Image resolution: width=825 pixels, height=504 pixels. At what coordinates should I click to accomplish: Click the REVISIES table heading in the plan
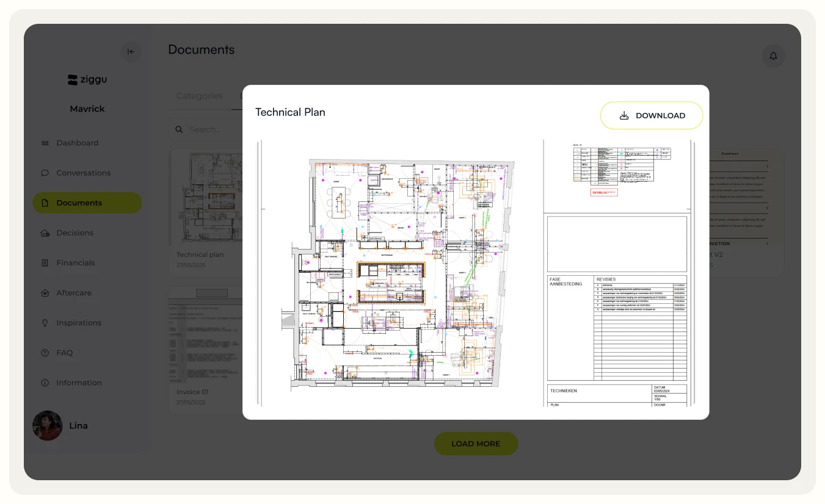tap(606, 279)
